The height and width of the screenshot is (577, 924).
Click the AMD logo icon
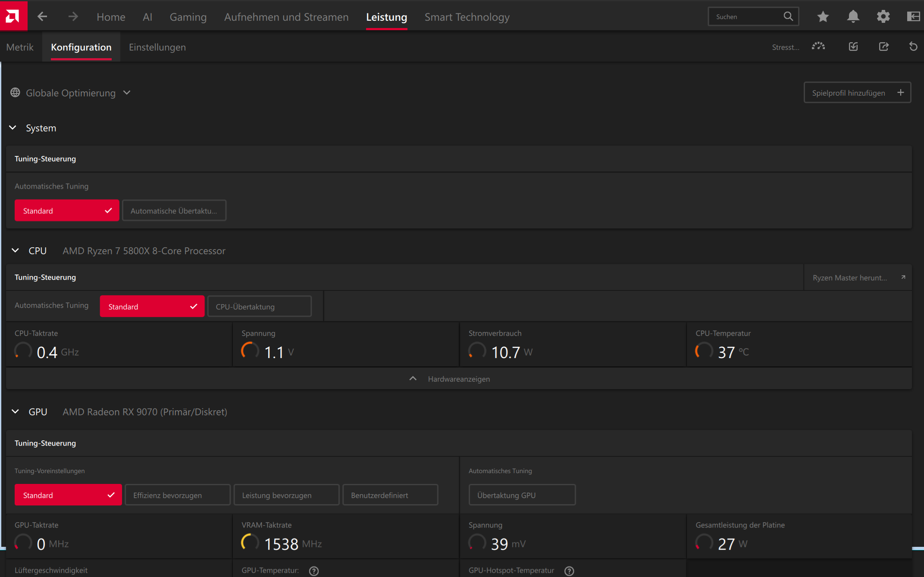coord(13,16)
